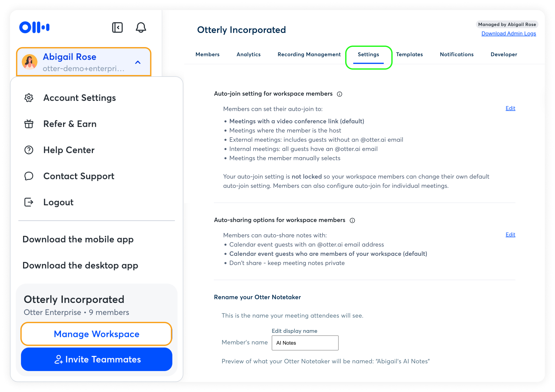
Task: Click the Manage Workspace button
Action: coord(96,334)
